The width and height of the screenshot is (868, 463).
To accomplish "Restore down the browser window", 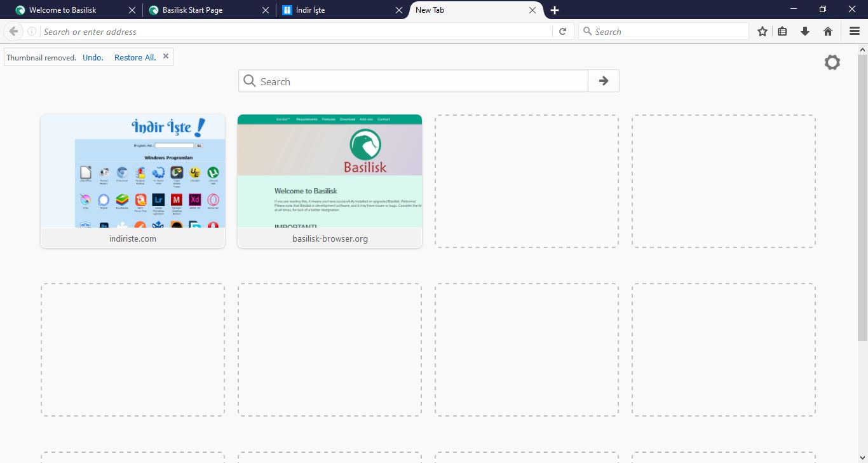I will point(823,9).
